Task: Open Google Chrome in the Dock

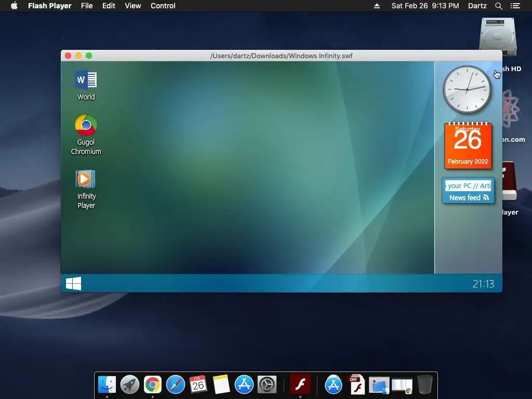Action: pos(153,385)
